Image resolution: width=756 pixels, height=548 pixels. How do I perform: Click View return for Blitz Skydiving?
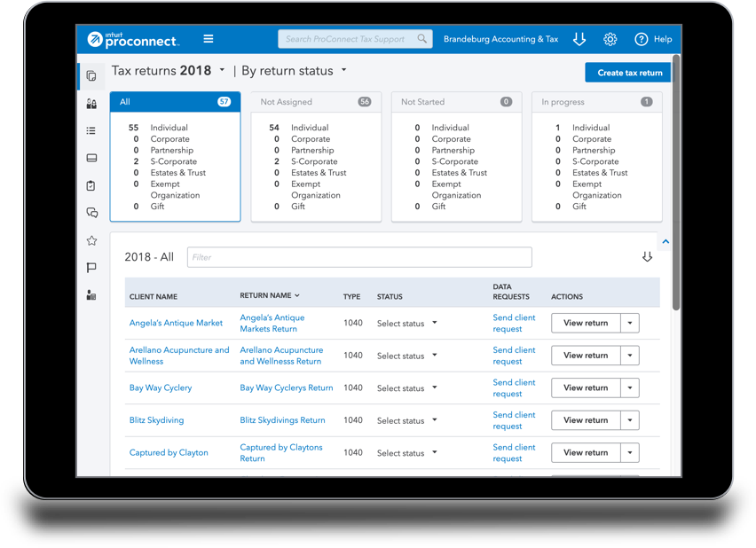[586, 420]
